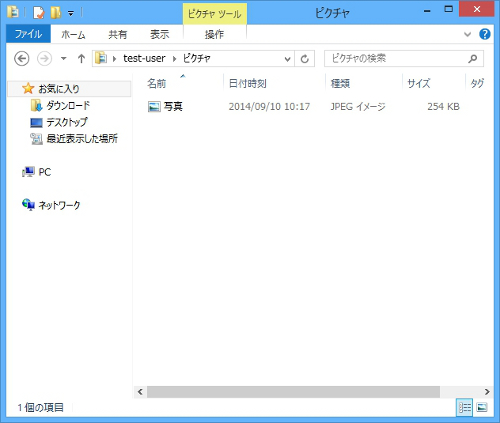500x423 pixels.
Task: Click the Back navigation arrow
Action: pos(22,59)
